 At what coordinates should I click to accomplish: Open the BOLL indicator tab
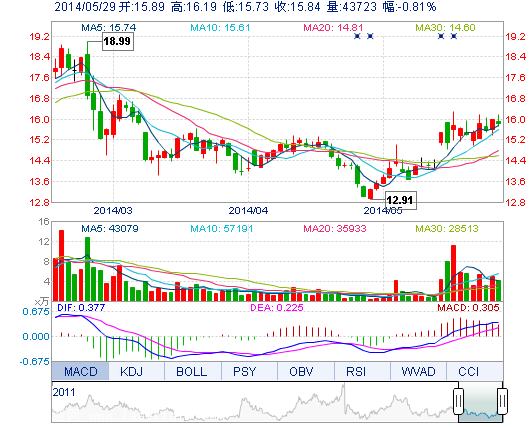(193, 371)
